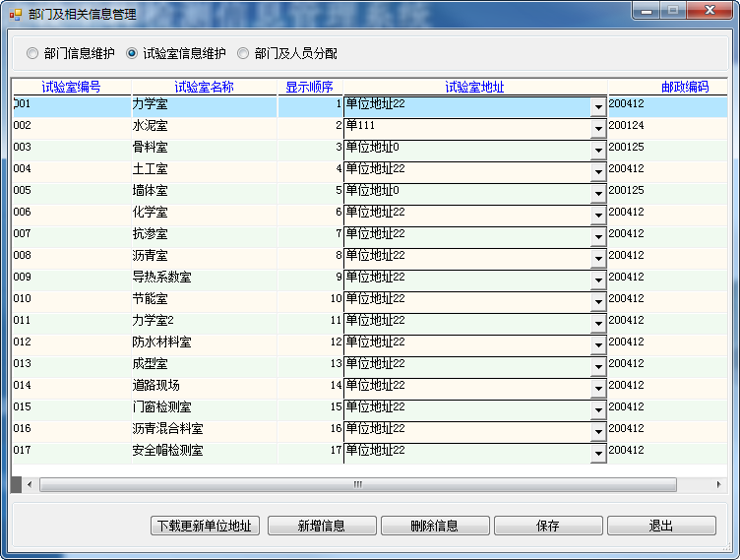Viewport: 740px width, 560px height.
Task: Click the 显示顺序 column header
Action: [309, 87]
